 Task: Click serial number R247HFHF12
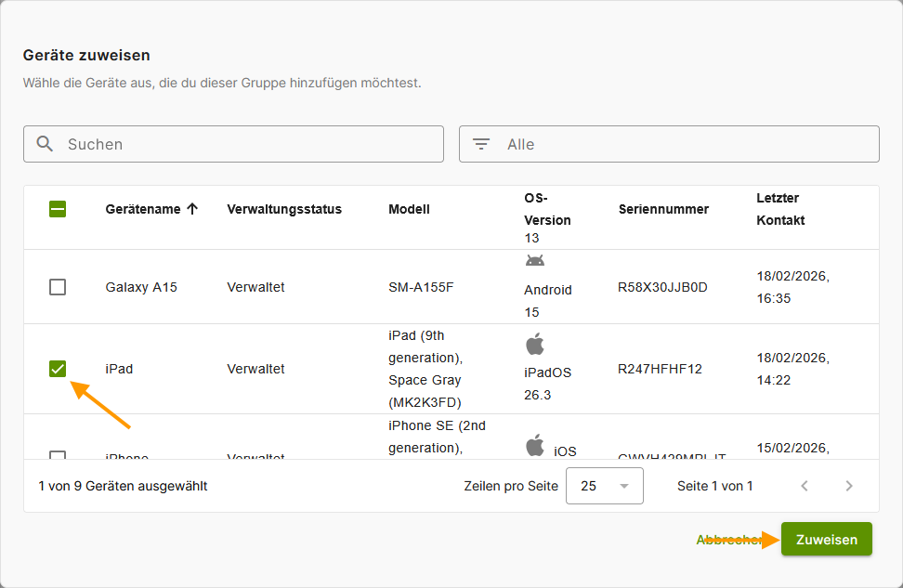[x=660, y=369]
